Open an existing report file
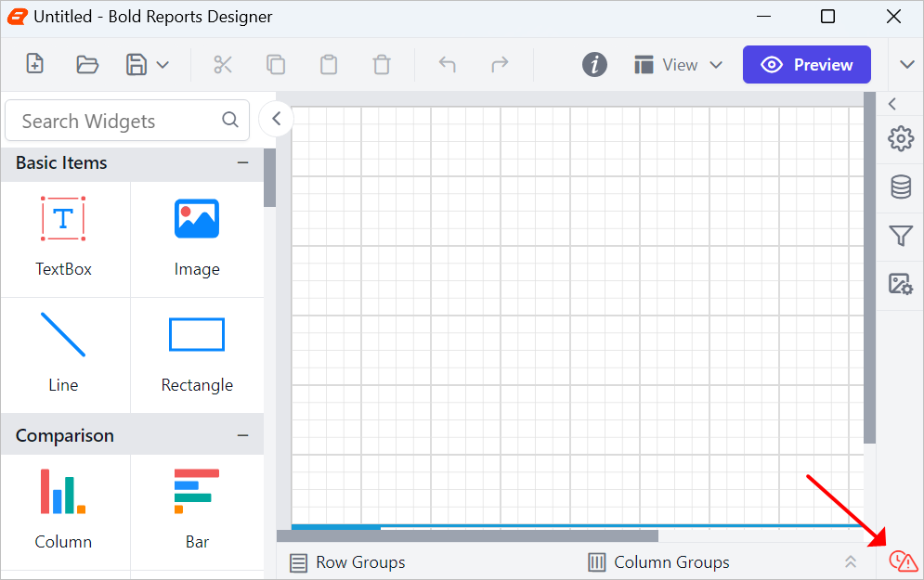This screenshot has width=924, height=580. tap(87, 64)
